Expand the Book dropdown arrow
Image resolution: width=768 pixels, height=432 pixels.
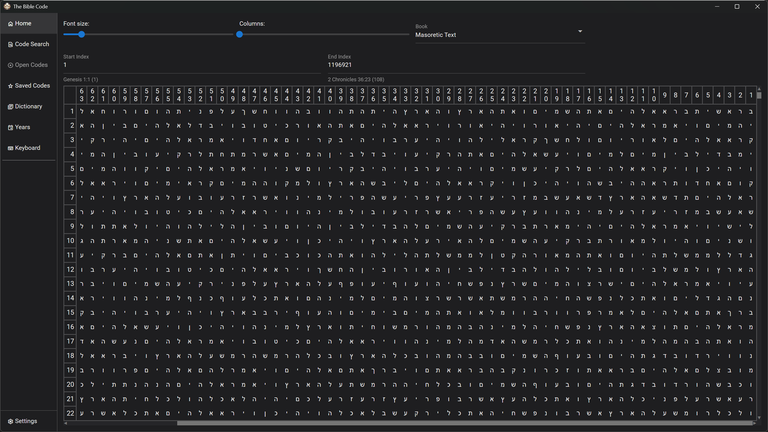click(x=580, y=32)
